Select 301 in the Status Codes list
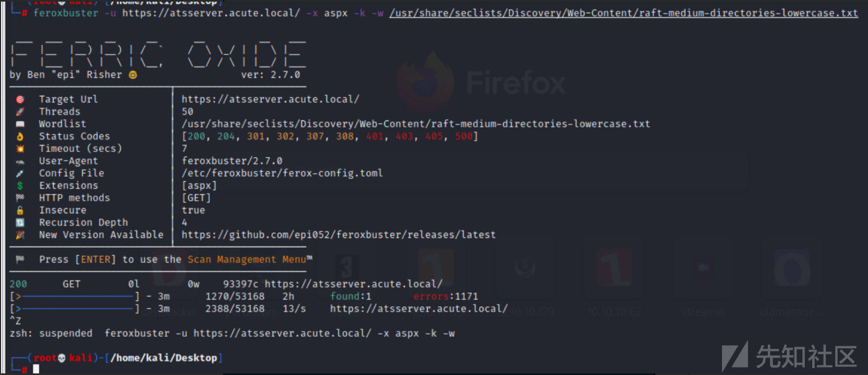This screenshot has width=868, height=375. (x=256, y=136)
